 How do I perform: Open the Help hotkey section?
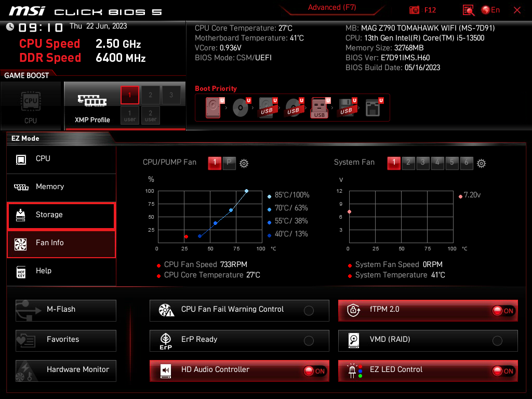(61, 271)
